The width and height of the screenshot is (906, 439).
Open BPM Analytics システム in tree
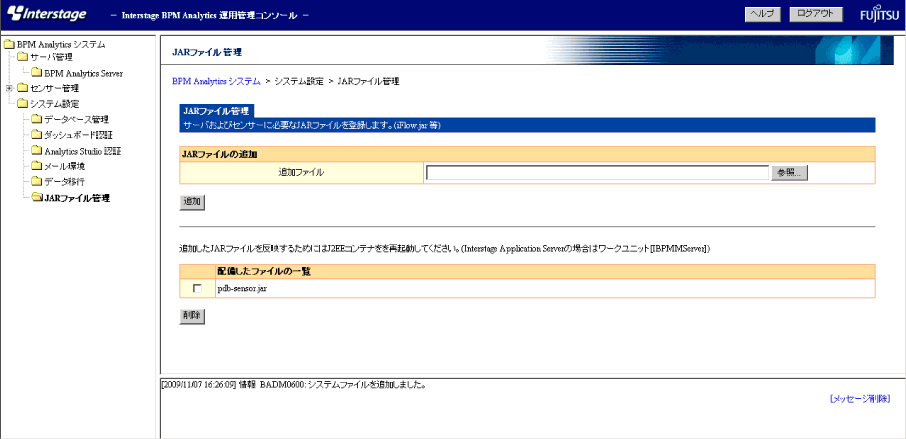(x=61, y=44)
